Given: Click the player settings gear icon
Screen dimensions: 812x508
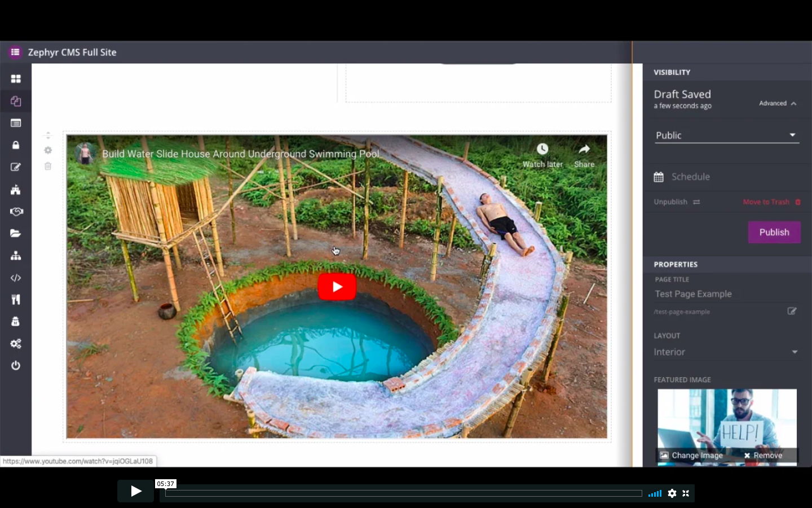Looking at the screenshot, I should coord(672,493).
